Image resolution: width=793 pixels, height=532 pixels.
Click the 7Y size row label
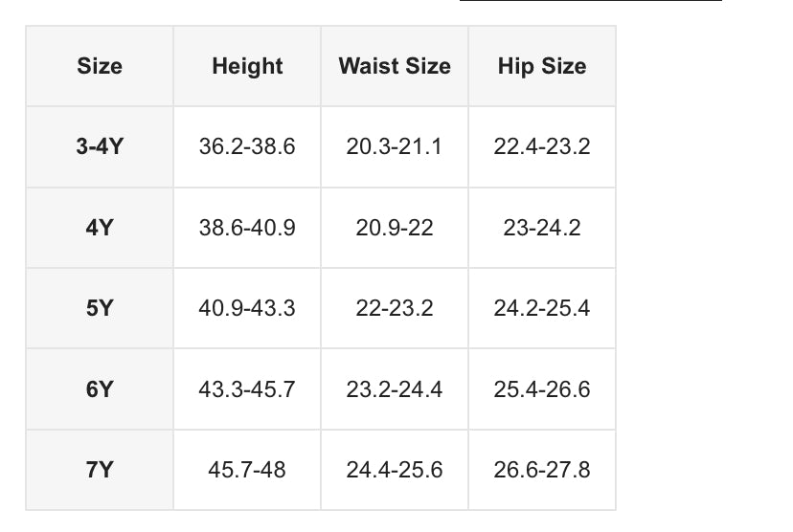(x=100, y=470)
